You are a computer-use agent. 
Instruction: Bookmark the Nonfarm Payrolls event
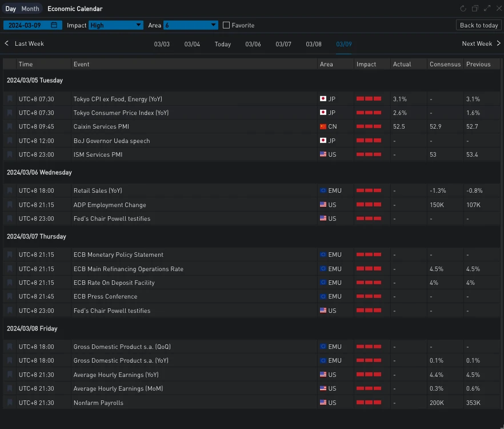point(10,403)
